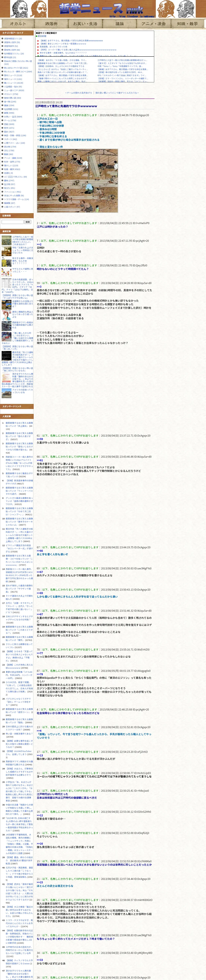Click the 記事検索 search text field
Screen dimensions: 206x980
[13, 222]
